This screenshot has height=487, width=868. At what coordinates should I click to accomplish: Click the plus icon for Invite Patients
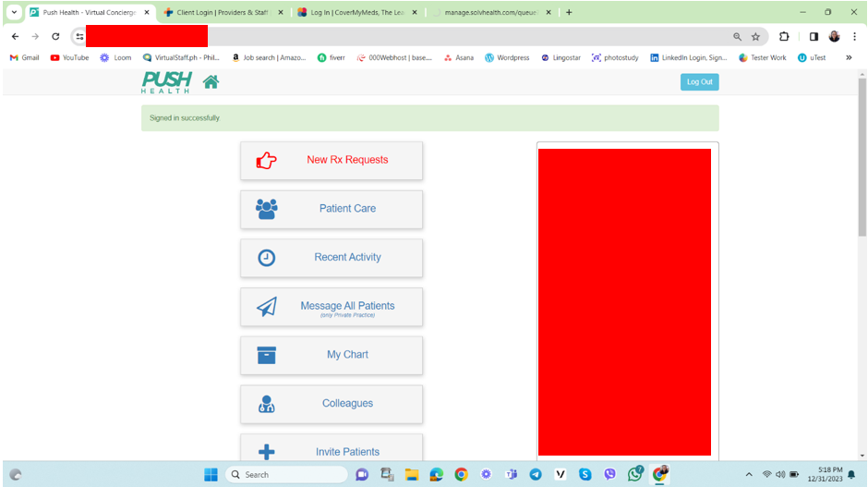[x=266, y=452]
